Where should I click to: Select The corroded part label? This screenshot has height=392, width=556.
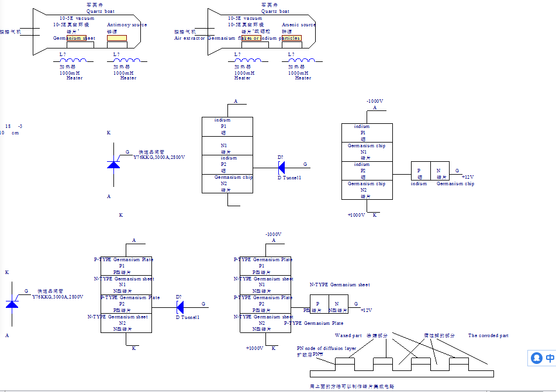pos(488,336)
